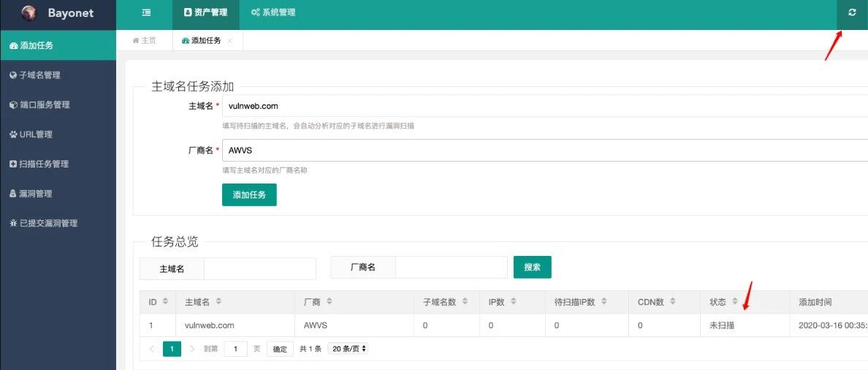Open URL管理 in the sidebar

tap(58, 135)
